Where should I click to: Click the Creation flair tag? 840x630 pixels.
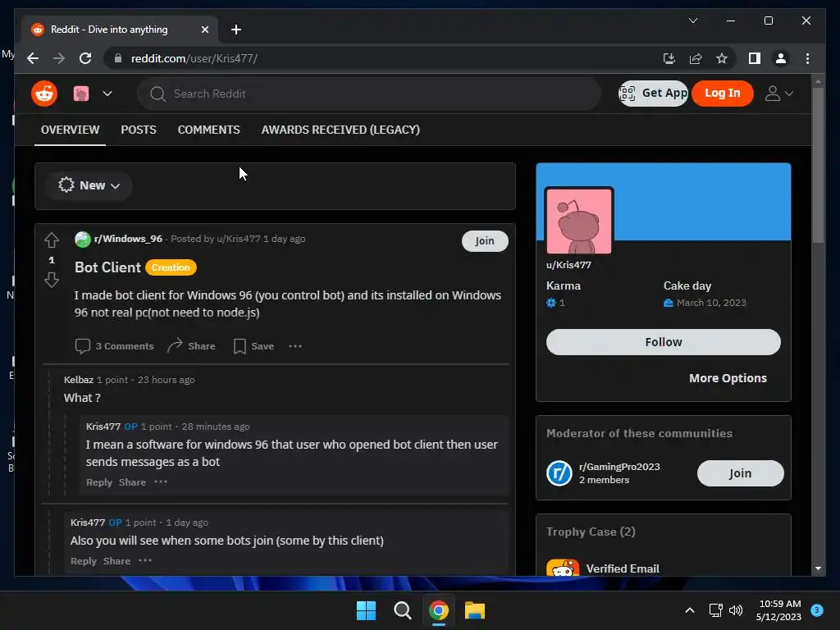point(171,267)
